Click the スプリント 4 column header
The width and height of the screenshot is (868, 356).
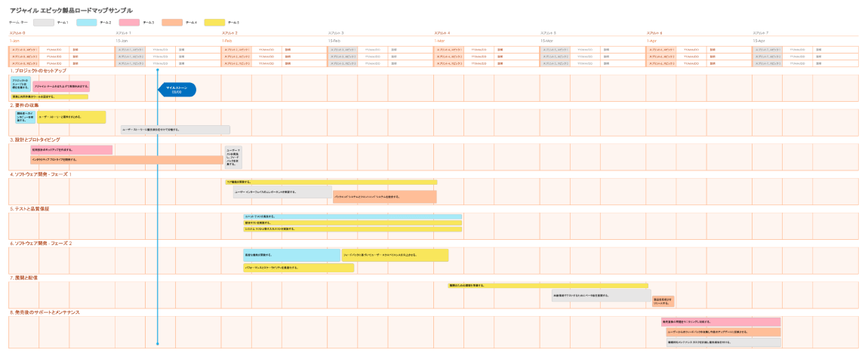coord(442,33)
